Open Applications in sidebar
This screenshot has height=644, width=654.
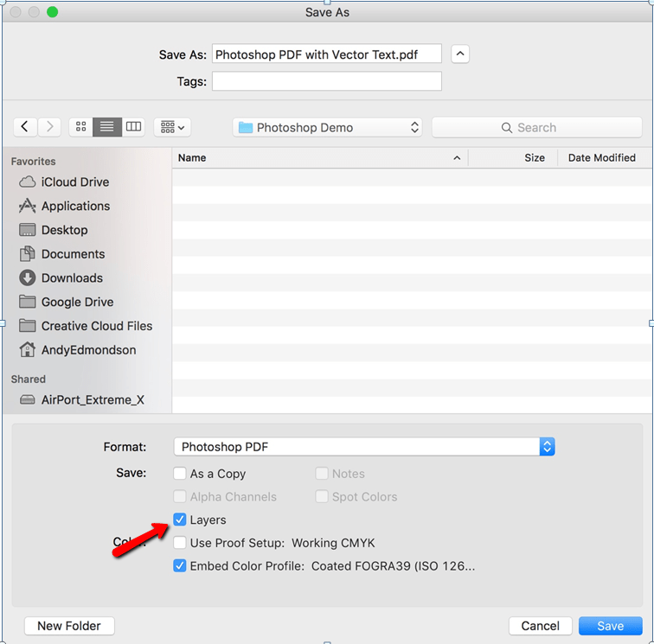[x=75, y=206]
